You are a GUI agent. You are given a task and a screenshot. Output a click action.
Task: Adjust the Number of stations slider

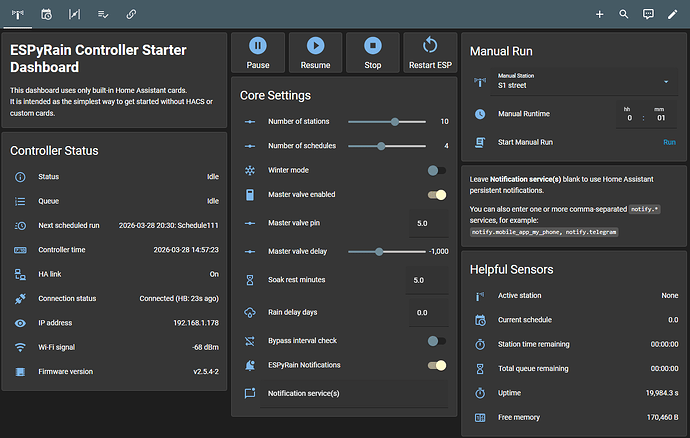pos(387,121)
